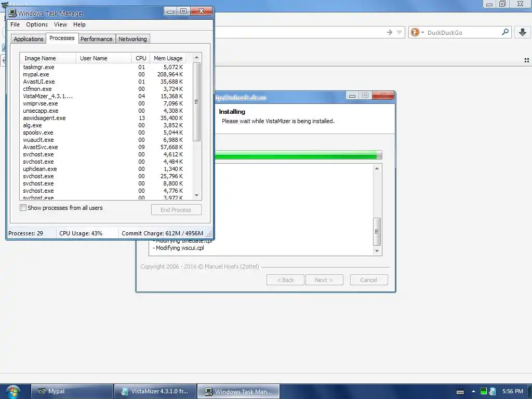The image size is (532, 399).
Task: Click the installer log scrollbar thumb
Action: [377, 231]
